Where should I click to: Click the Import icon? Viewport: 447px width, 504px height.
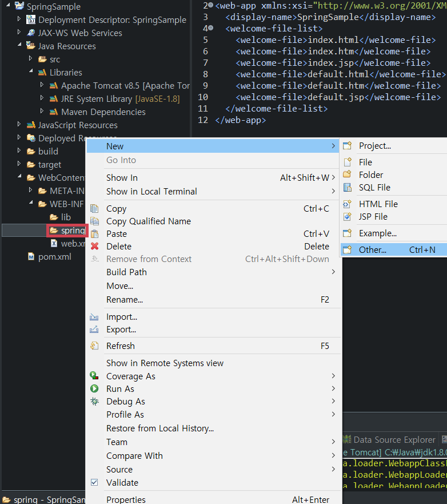pos(94,317)
